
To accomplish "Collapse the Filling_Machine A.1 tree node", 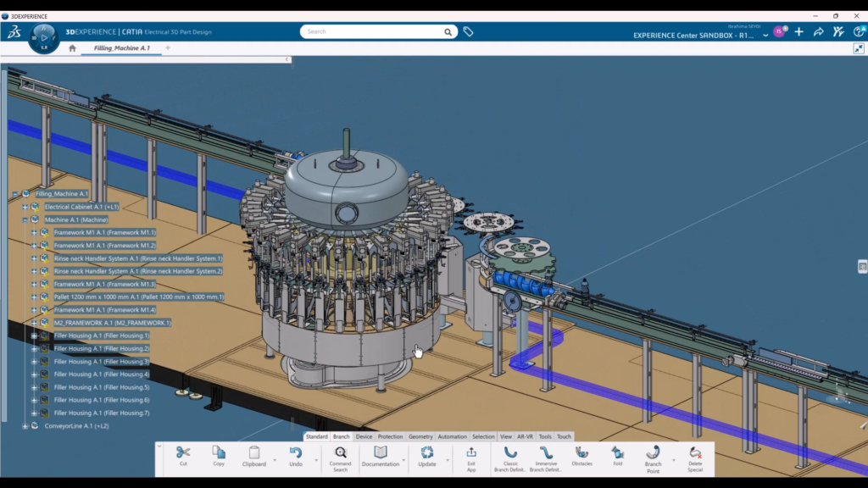I will click(x=15, y=194).
